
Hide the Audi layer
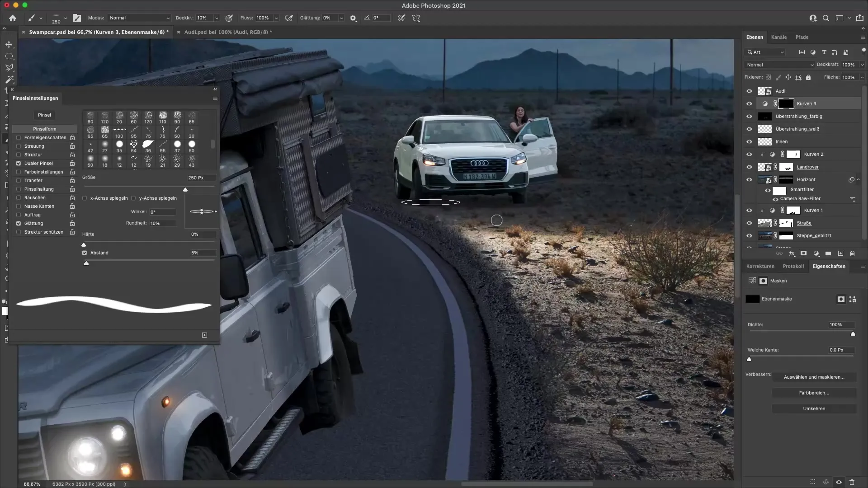pyautogui.click(x=750, y=91)
